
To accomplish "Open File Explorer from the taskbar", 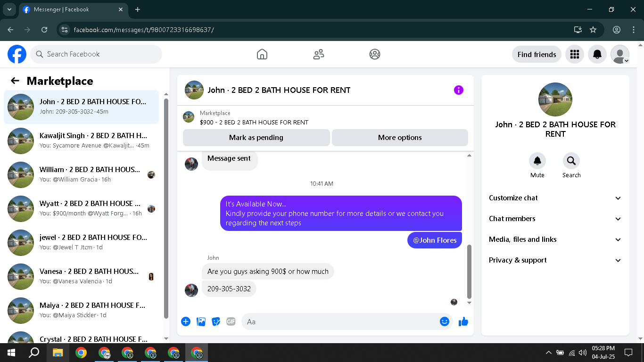I will (58, 353).
